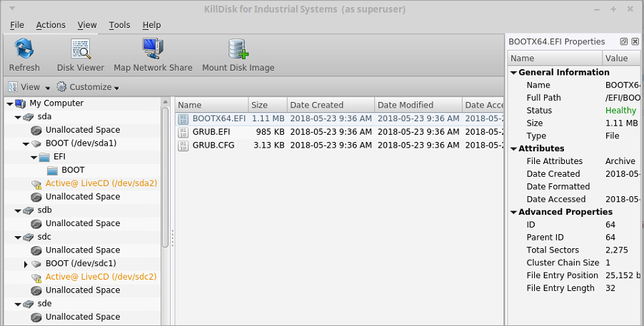Screen dimensions: 644x326
Task: Click the 3.13 KB size cell
Action: [x=269, y=146]
